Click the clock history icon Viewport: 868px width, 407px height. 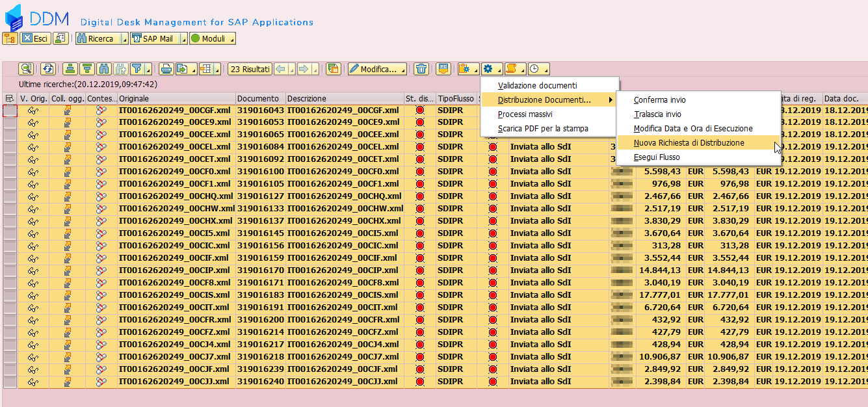(x=534, y=69)
